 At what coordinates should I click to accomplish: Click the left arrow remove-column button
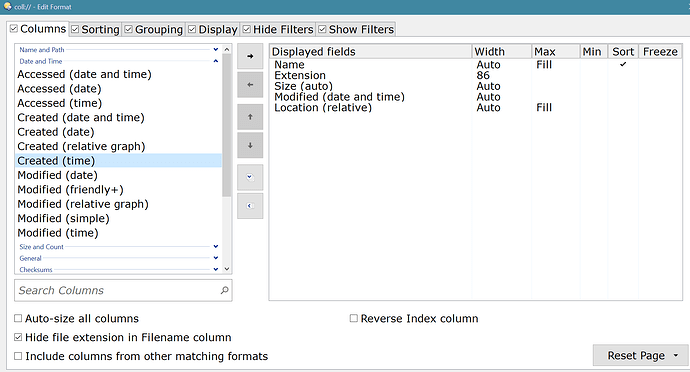[x=250, y=85]
